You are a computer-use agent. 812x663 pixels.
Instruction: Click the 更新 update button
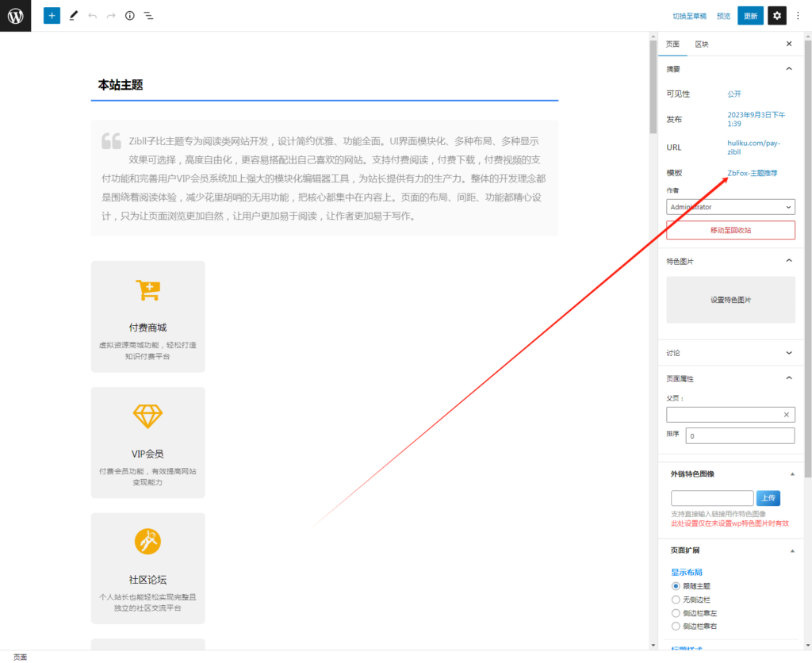750,15
